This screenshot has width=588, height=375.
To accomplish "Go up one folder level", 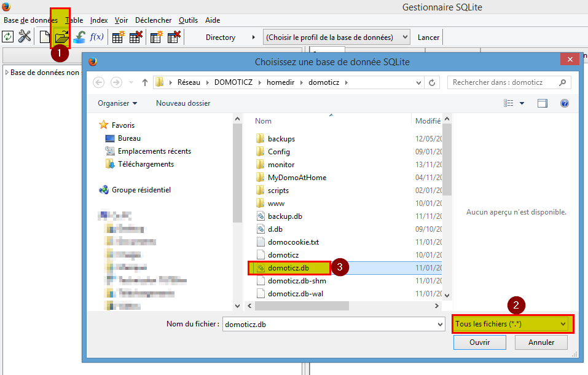I will click(x=145, y=82).
